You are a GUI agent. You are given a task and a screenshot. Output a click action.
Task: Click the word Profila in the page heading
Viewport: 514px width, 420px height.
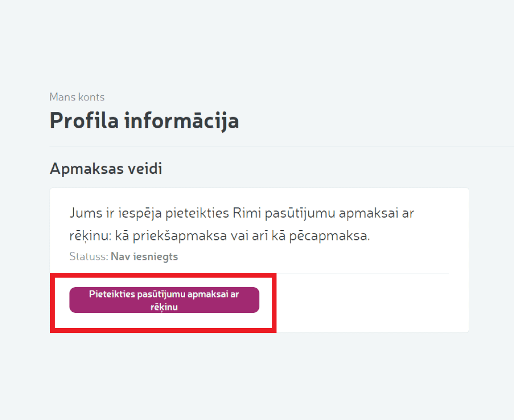point(84,121)
